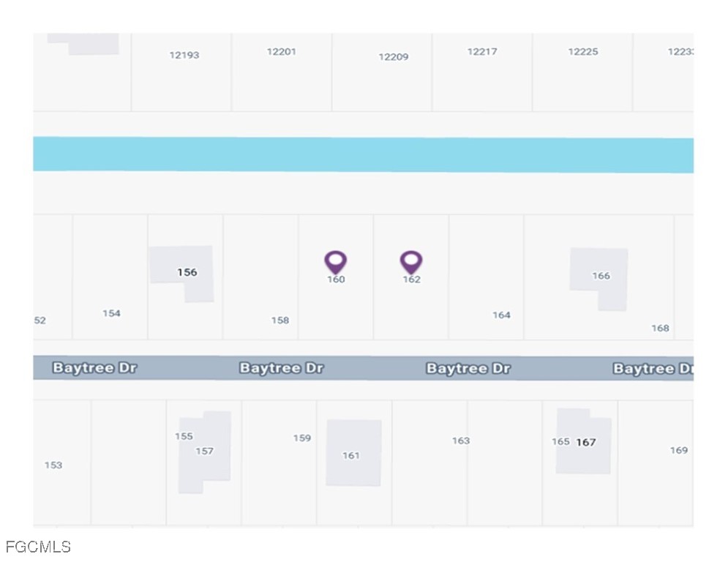Image resolution: width=728 pixels, height=562 pixels.
Task: Click the building labeled 157
Action: point(205,452)
